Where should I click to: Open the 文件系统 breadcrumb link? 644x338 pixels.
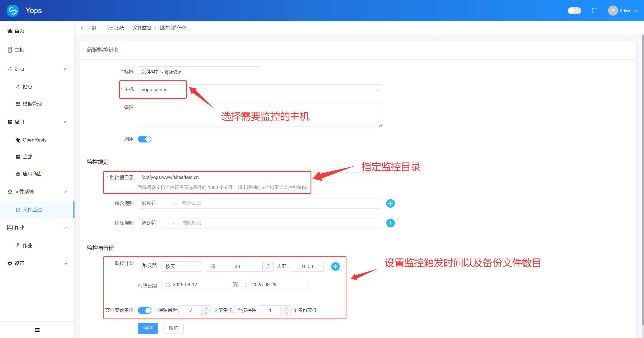click(115, 28)
